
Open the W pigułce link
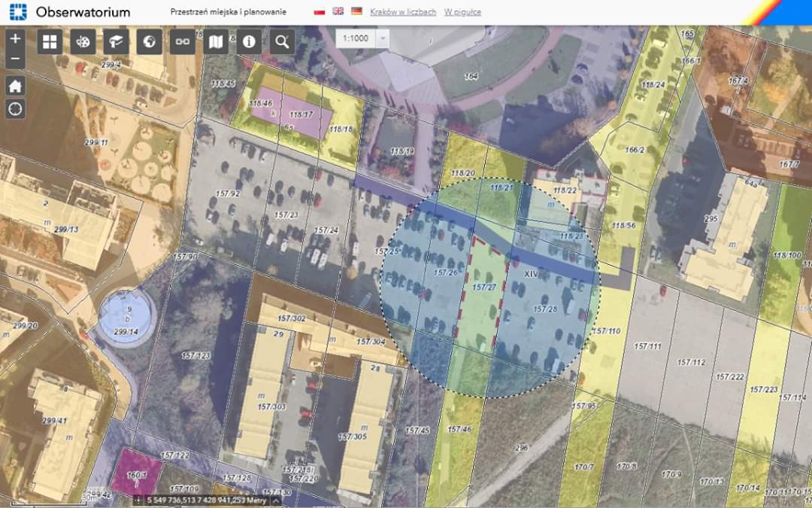coord(462,11)
